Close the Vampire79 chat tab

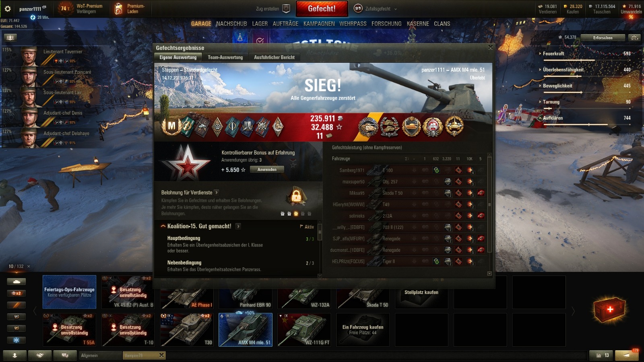click(161, 355)
